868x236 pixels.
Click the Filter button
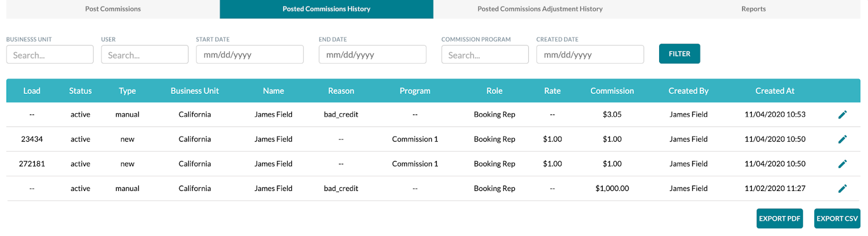tap(679, 54)
